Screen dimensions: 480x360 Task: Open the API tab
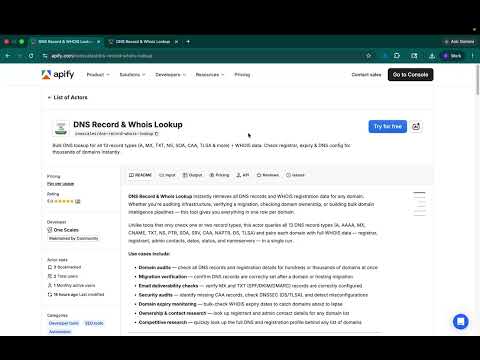point(243,175)
